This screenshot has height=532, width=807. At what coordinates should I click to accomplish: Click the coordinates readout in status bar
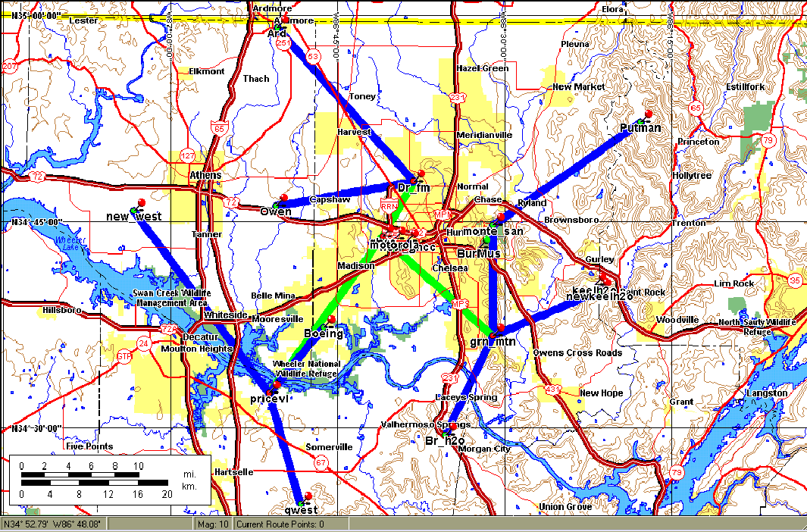coord(54,524)
